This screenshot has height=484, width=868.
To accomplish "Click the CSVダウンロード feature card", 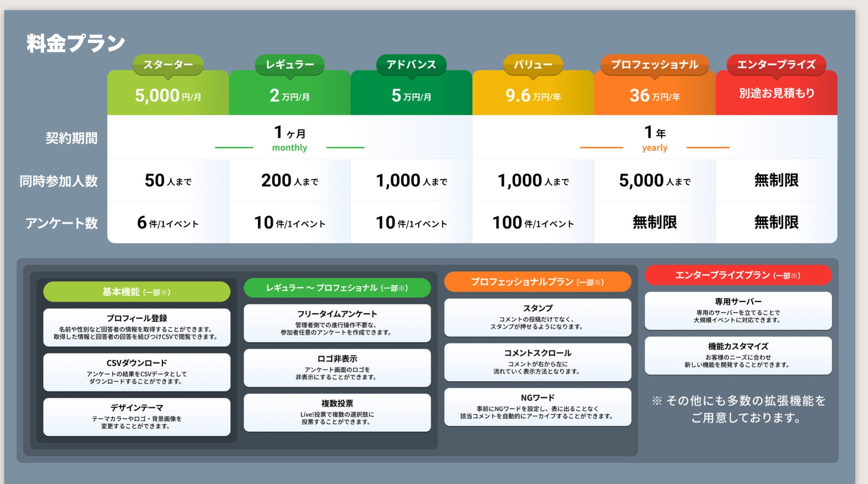I will [137, 372].
